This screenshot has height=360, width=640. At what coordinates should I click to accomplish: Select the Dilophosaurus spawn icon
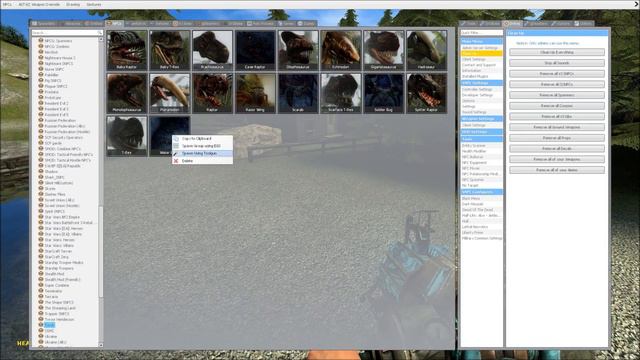point(298,50)
